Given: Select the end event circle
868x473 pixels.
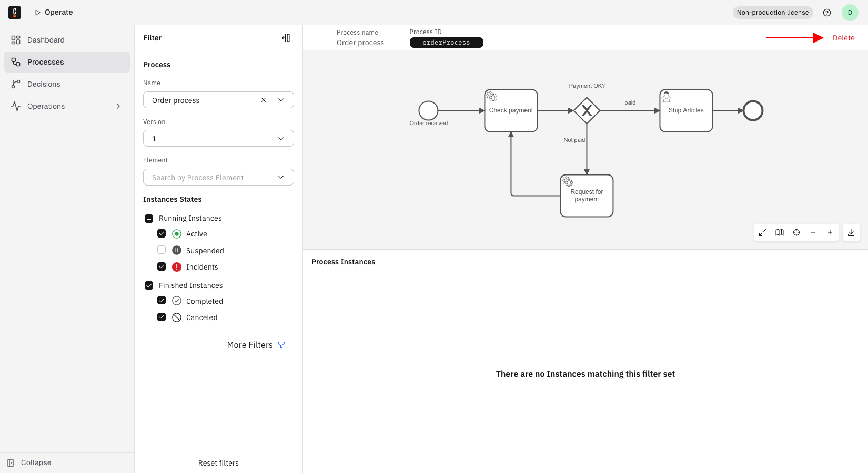Looking at the screenshot, I should click(753, 110).
